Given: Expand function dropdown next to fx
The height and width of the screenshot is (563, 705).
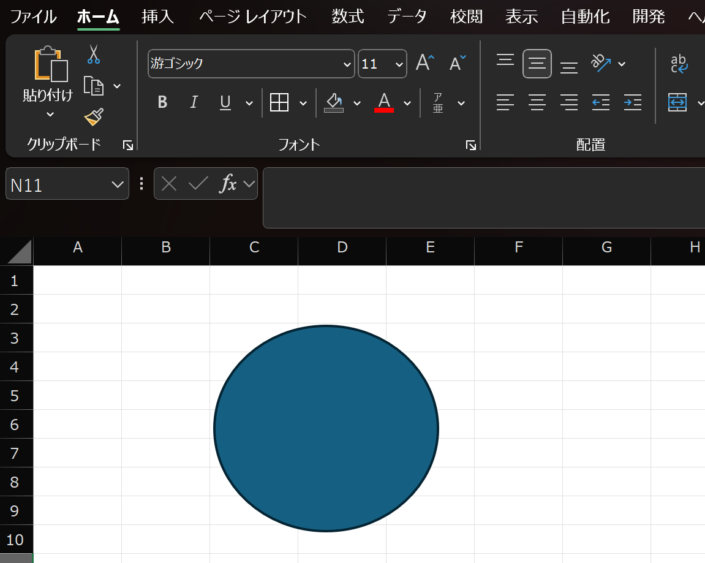Looking at the screenshot, I should coord(249,183).
